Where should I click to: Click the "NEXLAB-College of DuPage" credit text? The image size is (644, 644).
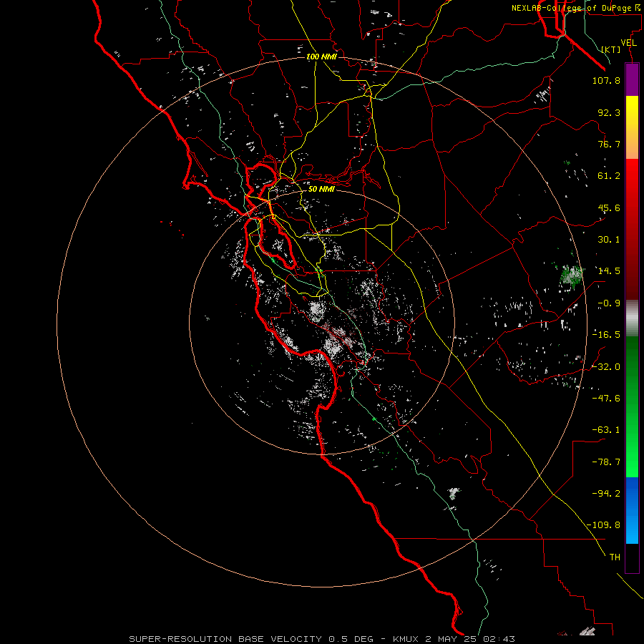571,8
